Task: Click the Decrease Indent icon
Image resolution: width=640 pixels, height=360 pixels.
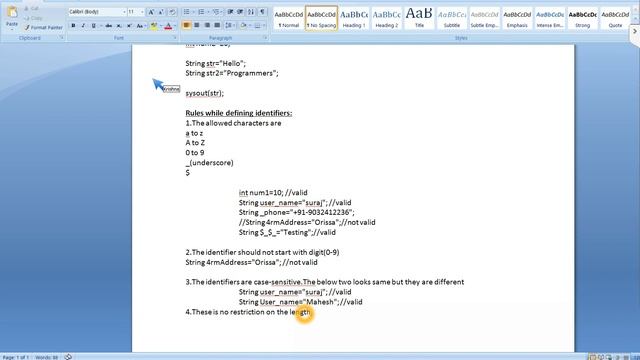Action: click(x=230, y=12)
